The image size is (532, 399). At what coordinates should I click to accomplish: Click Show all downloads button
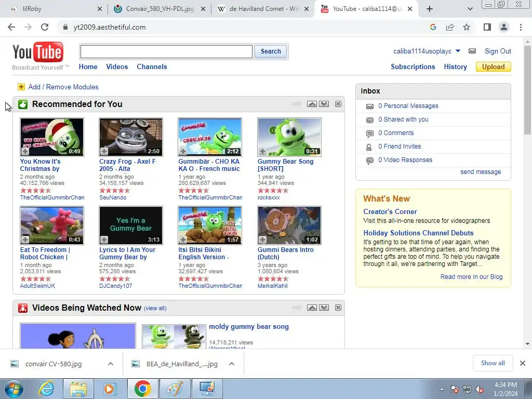(x=493, y=363)
